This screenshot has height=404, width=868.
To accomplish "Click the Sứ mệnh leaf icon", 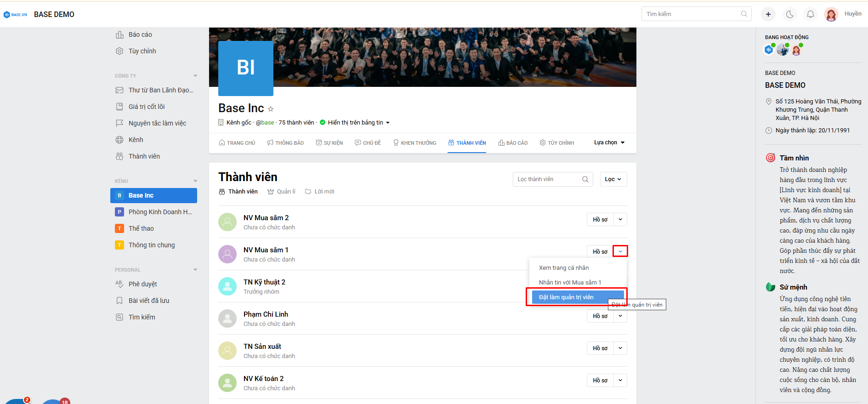I will [x=771, y=287].
